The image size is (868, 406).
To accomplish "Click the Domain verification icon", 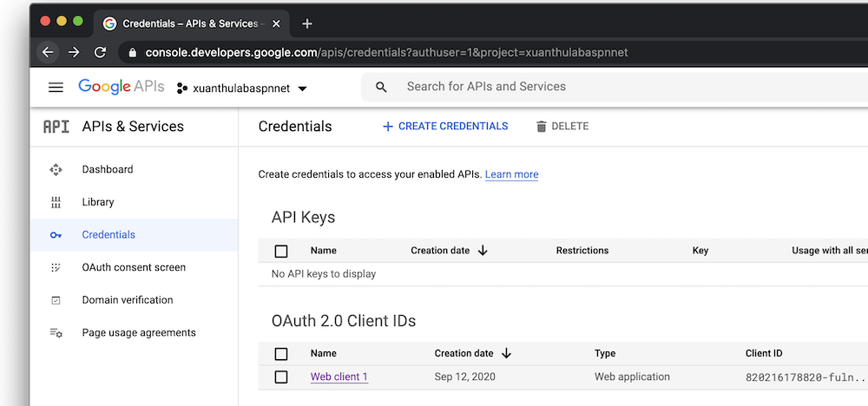I will tap(56, 300).
